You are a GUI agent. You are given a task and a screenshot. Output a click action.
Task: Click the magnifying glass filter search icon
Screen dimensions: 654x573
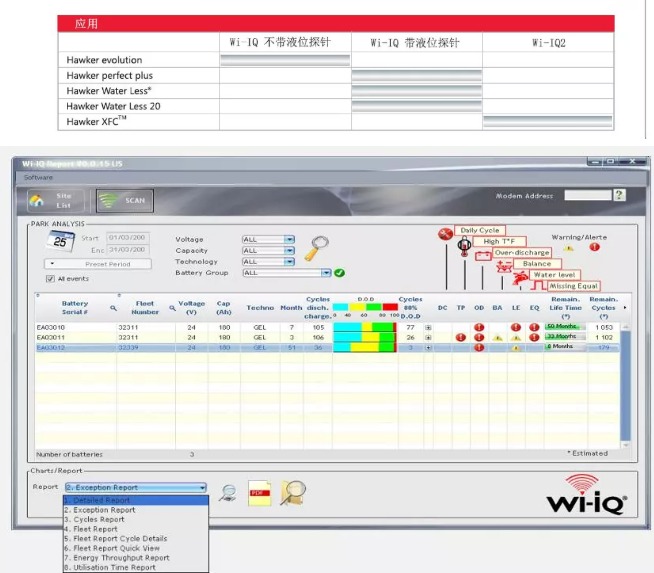click(318, 245)
